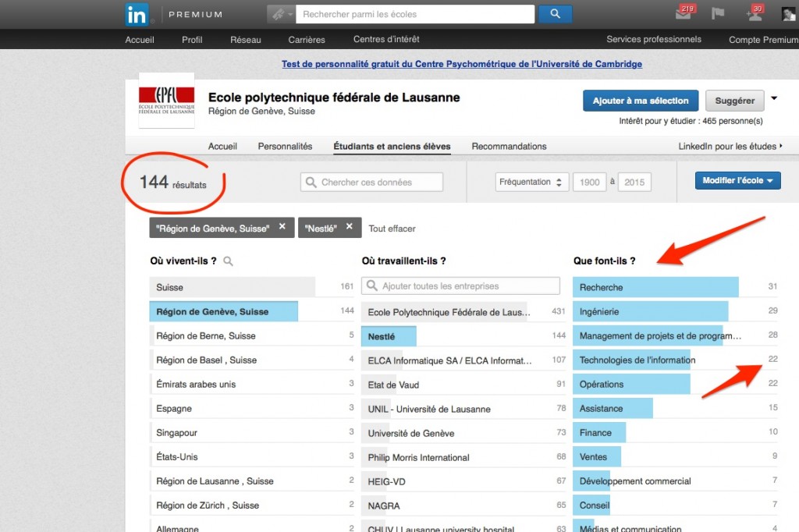Filter by HEIG-VD employer
Viewport: 799px width, 532px height.
(x=463, y=481)
